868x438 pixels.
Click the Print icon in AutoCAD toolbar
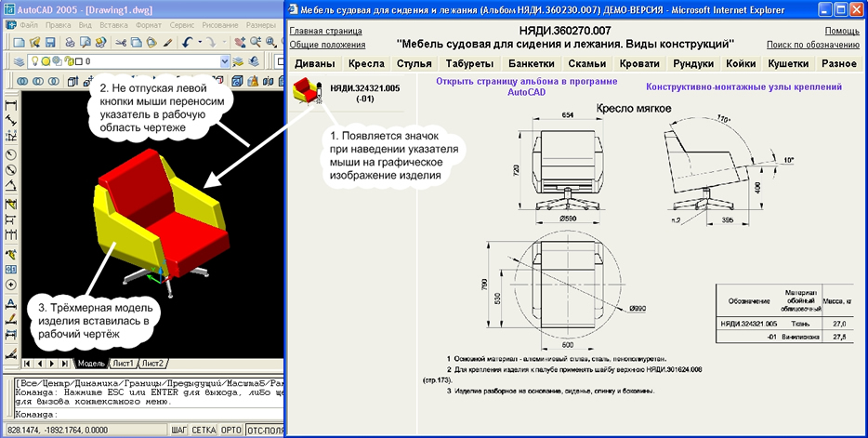coord(71,42)
